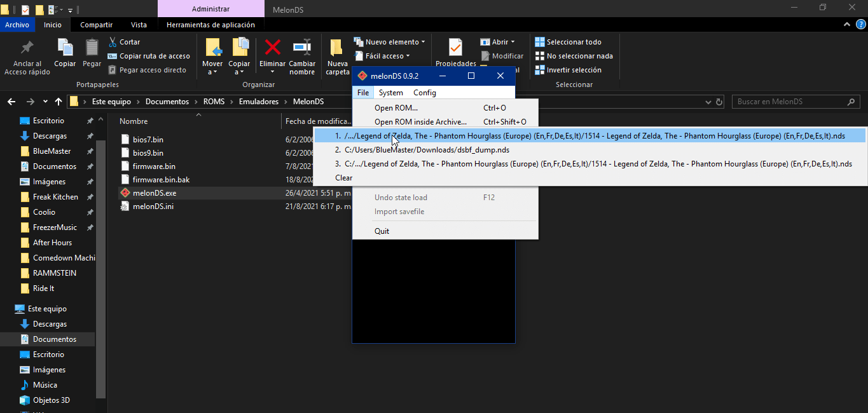Navigate up with the up-arrow icon

click(x=58, y=101)
